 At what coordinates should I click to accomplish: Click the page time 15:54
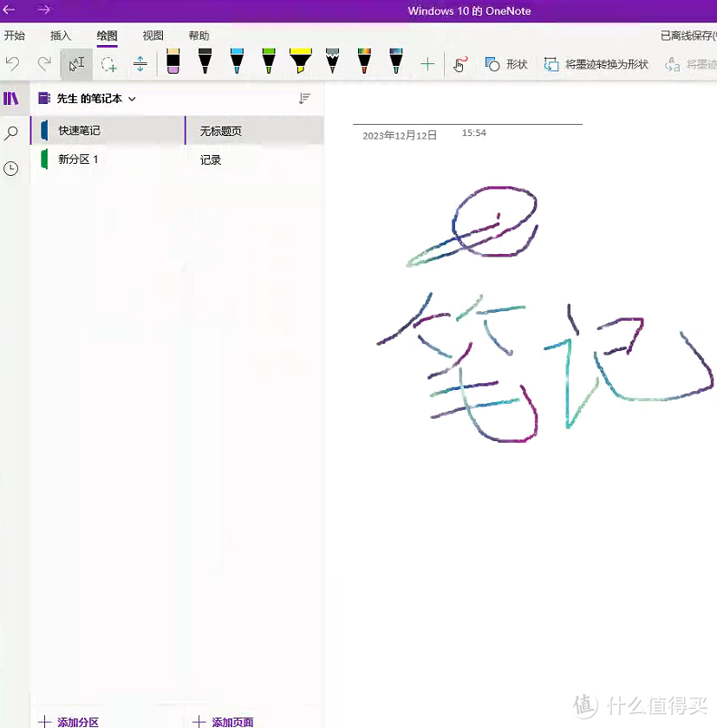point(473,133)
